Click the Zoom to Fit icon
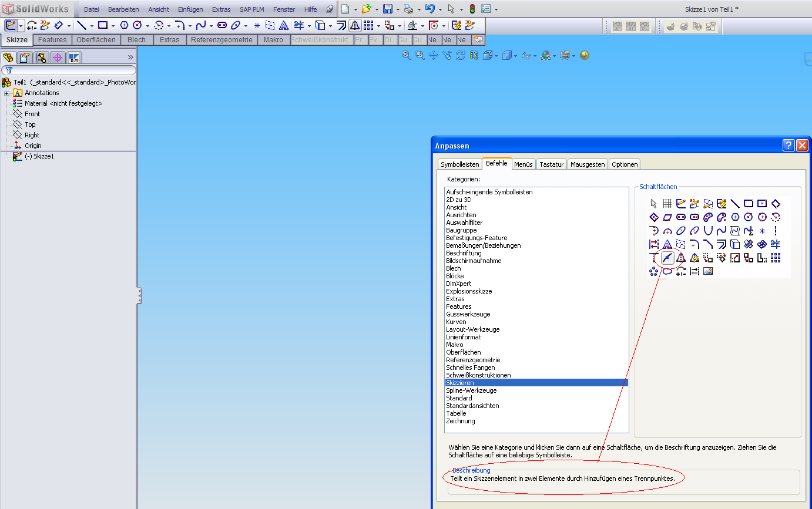Screen dimensions: 812x509 point(406,55)
